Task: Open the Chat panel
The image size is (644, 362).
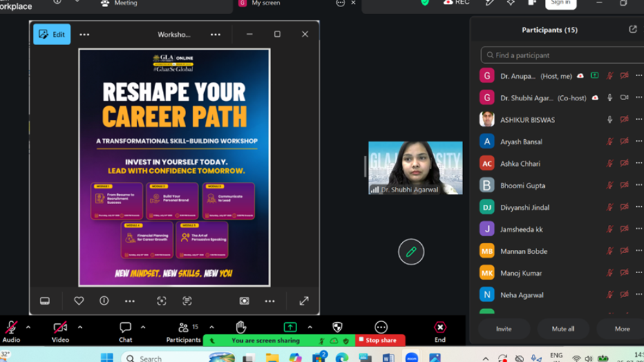Action: pos(126,332)
